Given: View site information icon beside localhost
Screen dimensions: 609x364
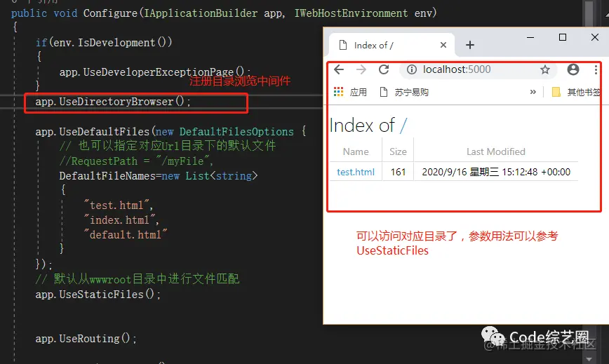Looking at the screenshot, I should 412,69.
